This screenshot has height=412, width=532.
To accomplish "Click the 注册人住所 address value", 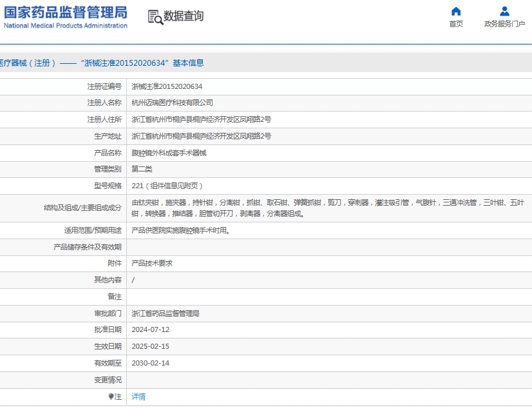I will coord(201,119).
